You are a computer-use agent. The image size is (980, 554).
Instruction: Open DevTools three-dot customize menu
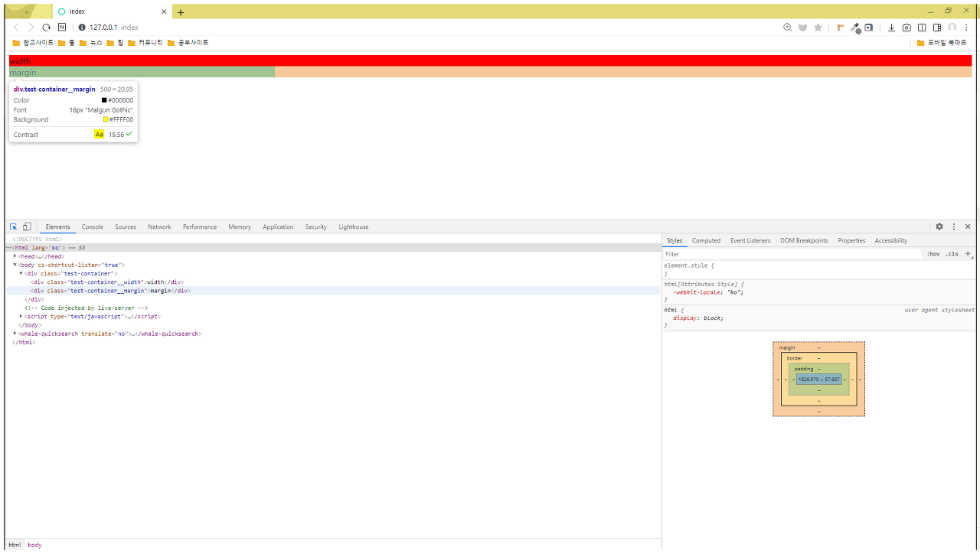pos(954,226)
